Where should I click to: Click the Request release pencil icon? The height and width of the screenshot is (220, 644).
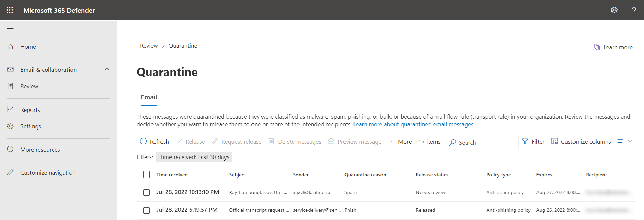(x=215, y=141)
